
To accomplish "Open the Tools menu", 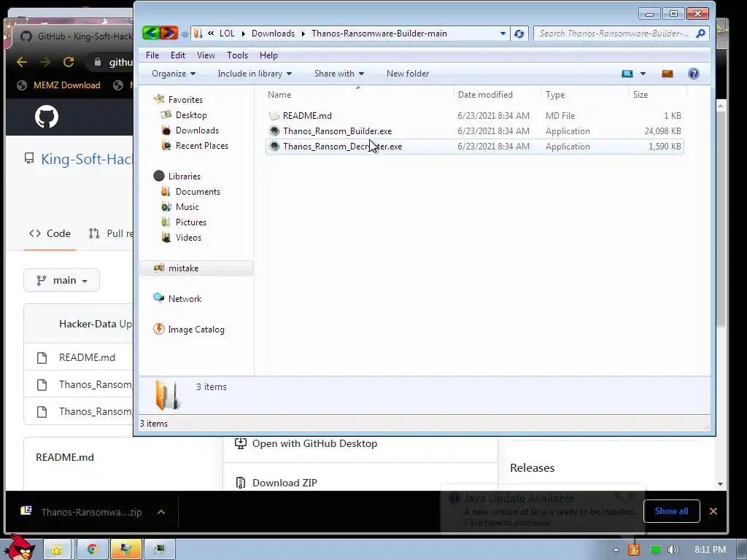I will point(237,55).
